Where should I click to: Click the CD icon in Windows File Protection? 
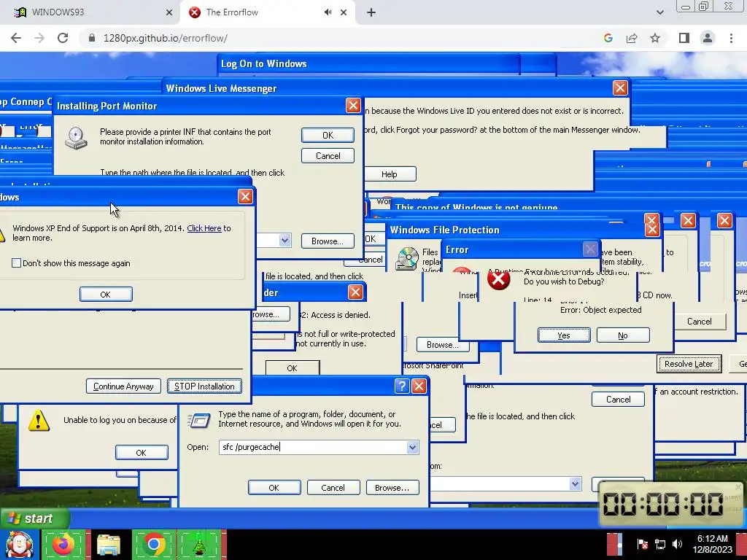pos(407,259)
